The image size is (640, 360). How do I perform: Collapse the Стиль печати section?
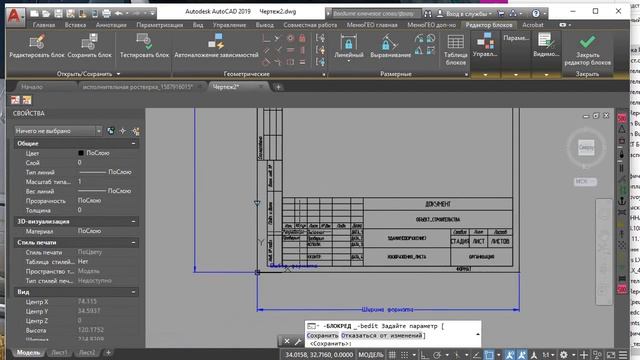coord(133,243)
